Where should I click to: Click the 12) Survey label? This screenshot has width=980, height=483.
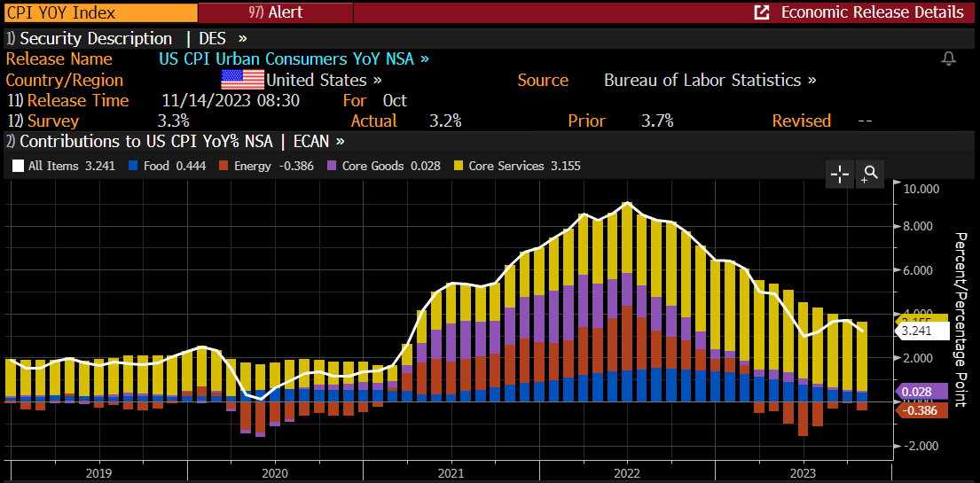[x=43, y=121]
